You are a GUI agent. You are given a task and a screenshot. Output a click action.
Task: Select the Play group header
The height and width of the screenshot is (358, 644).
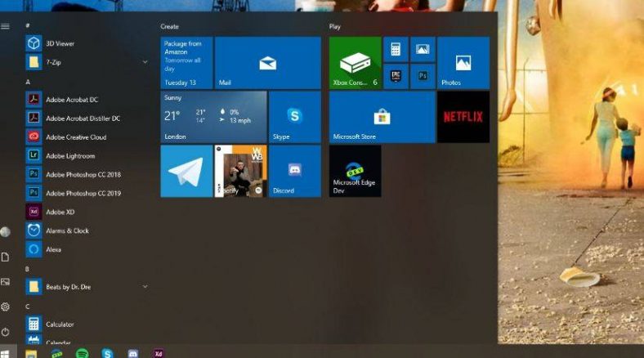click(335, 26)
